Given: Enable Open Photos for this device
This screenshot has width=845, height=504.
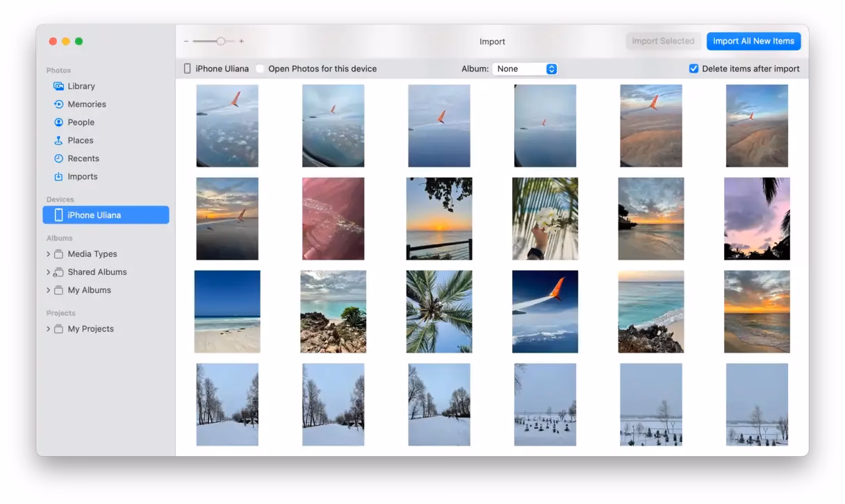Looking at the screenshot, I should click(x=261, y=68).
